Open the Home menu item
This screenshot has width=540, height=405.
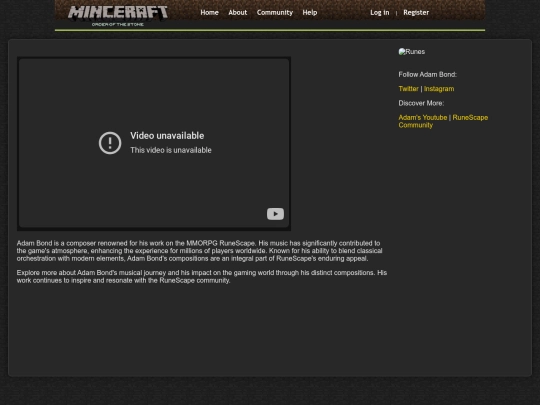click(x=209, y=12)
